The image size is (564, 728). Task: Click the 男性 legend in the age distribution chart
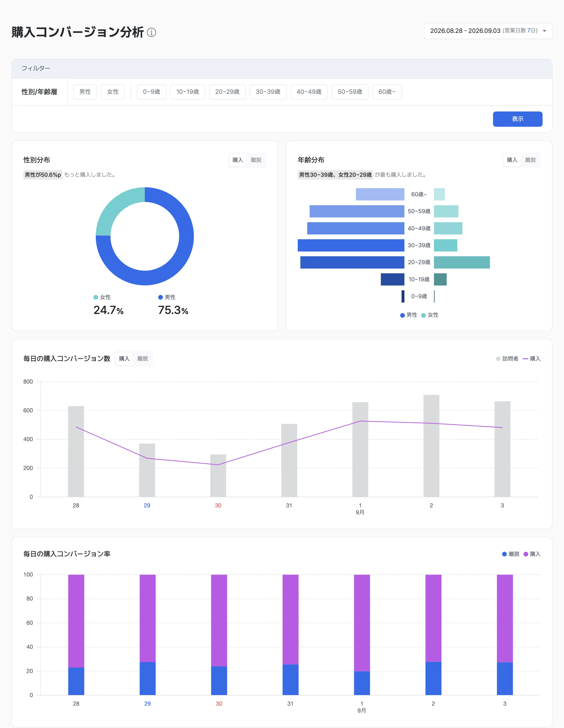[408, 315]
